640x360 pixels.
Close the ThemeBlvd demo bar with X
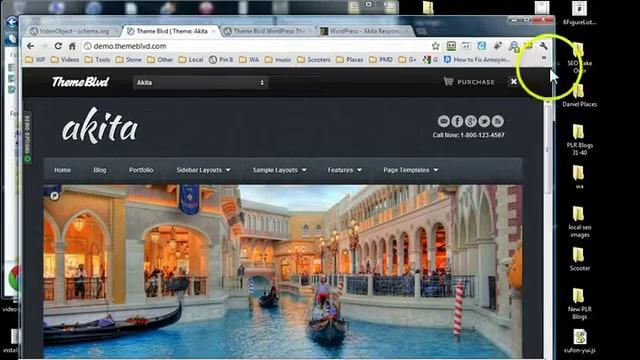point(513,82)
